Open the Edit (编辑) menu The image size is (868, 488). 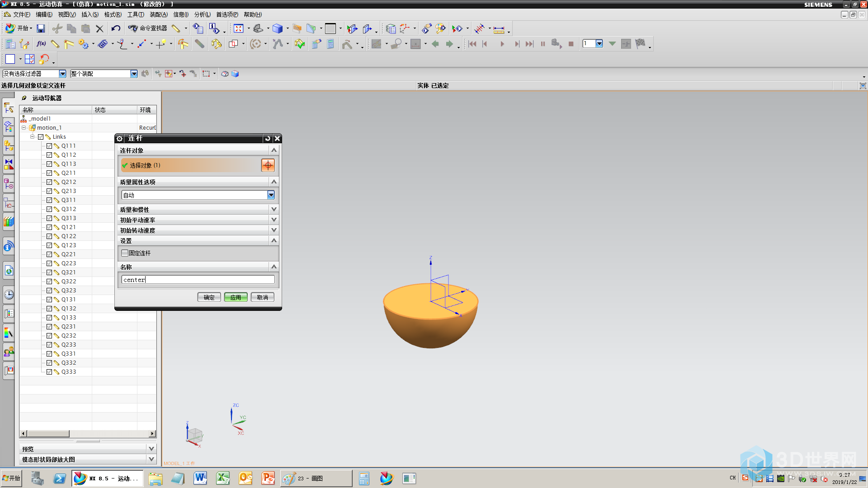44,14
